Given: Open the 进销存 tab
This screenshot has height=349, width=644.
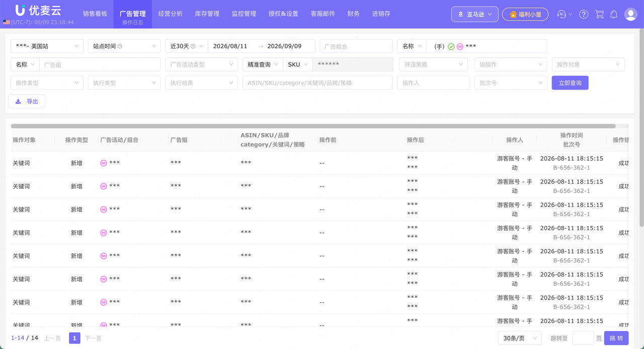Looking at the screenshot, I should (x=381, y=14).
